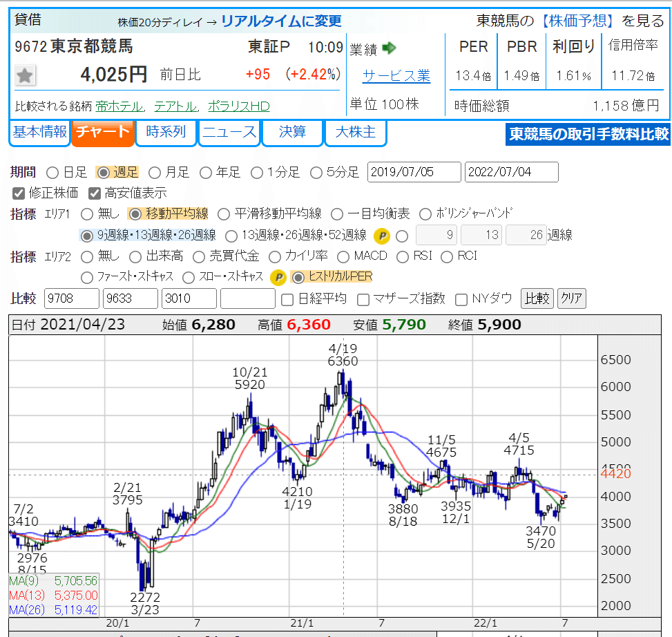The image size is (672, 637).
Task: Select the 5分足 period radio button
Action: coord(316,173)
